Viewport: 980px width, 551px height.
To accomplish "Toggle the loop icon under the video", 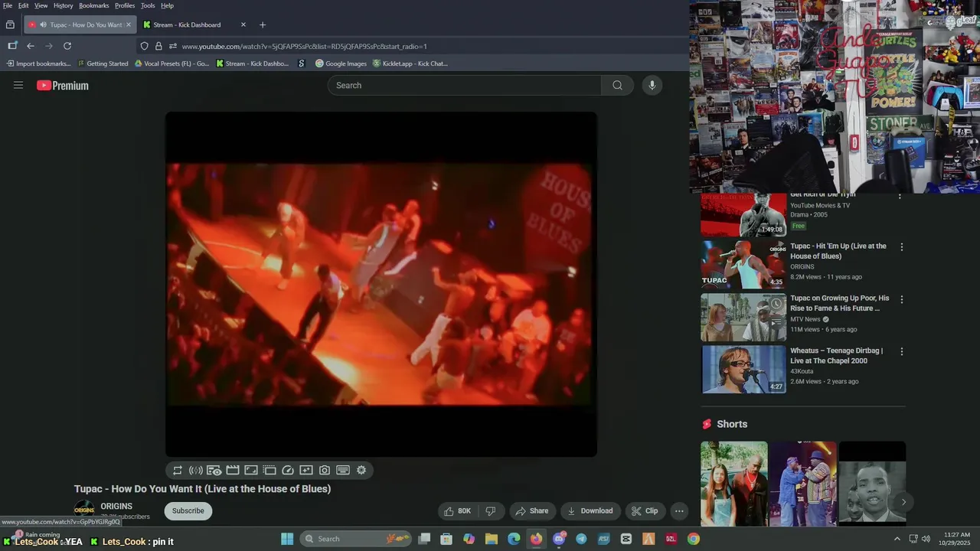I will [x=178, y=471].
